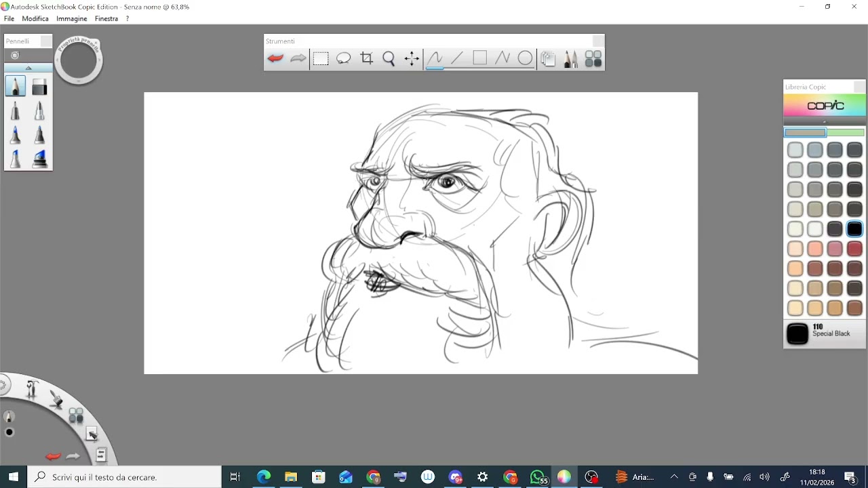The width and height of the screenshot is (868, 488).
Task: Click the gray Redo arrow in Strumenti toolbar
Action: pyautogui.click(x=298, y=58)
